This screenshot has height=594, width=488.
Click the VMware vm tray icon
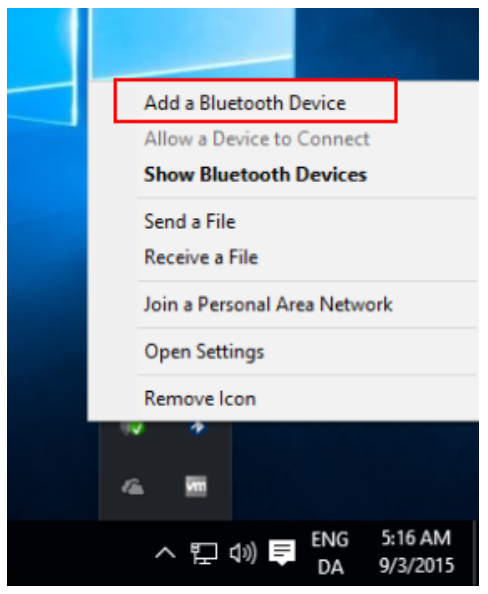tap(196, 486)
